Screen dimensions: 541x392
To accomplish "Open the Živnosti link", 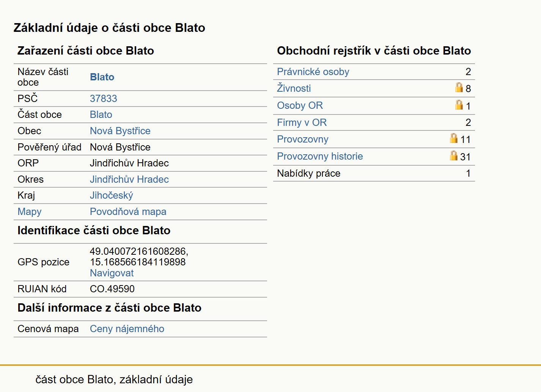I will click(294, 88).
